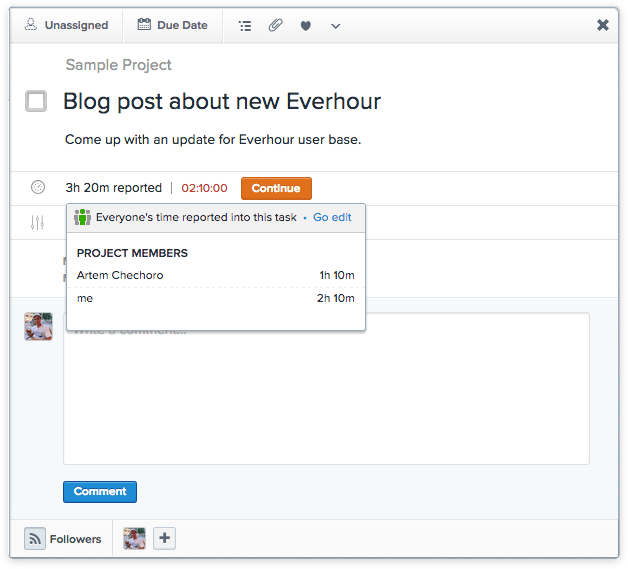Focus the write a comment field
628x569 pixels.
326,388
